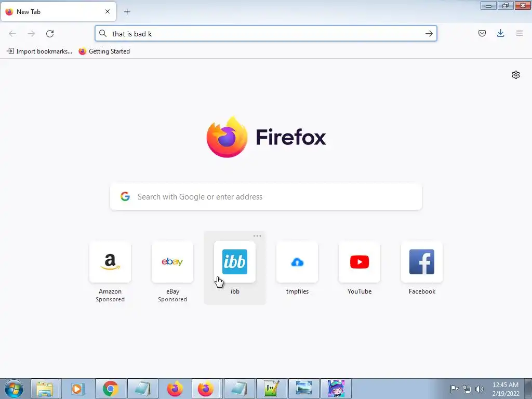Open the anime character taskbar app
The image size is (532, 399).
click(336, 389)
